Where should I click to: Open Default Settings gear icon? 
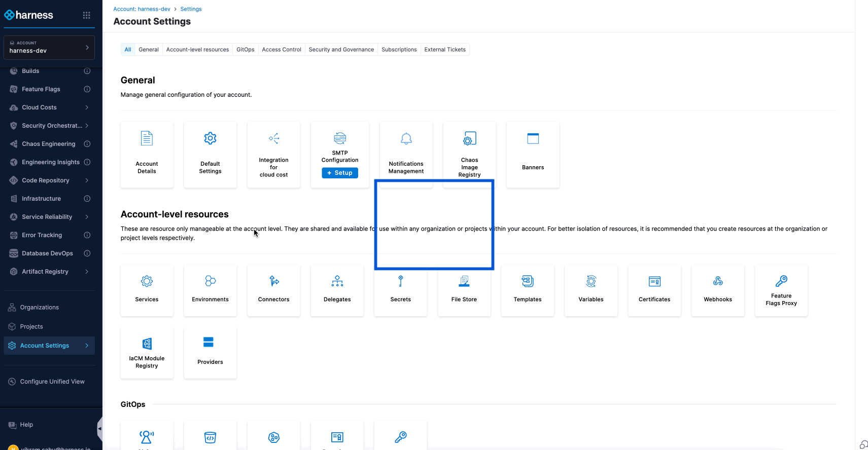[210, 138]
